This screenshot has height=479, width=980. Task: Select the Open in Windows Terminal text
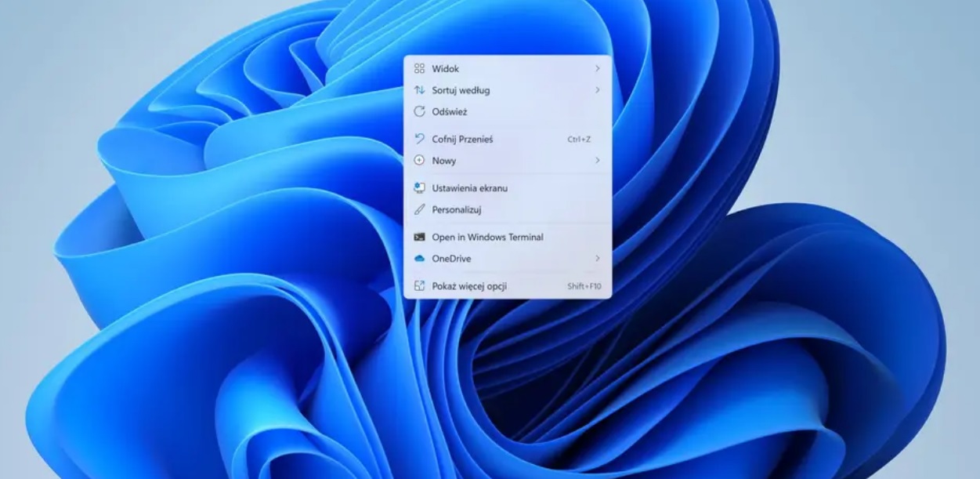pyautogui.click(x=487, y=237)
